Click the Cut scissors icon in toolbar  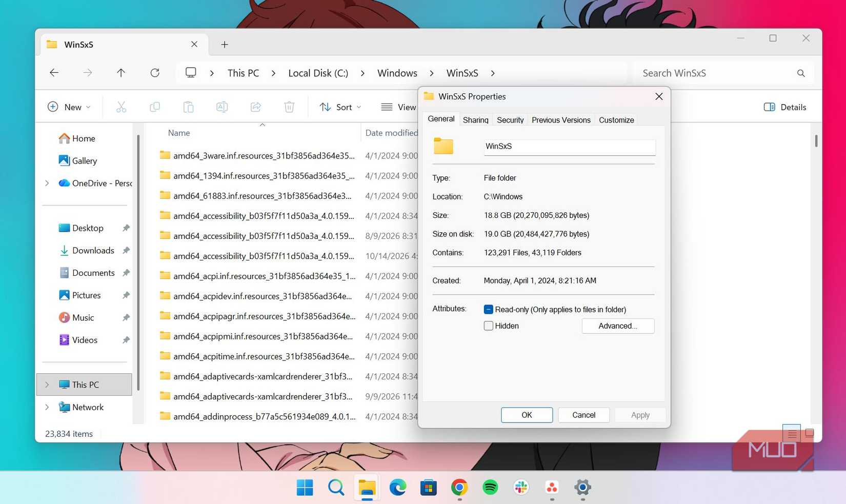121,107
